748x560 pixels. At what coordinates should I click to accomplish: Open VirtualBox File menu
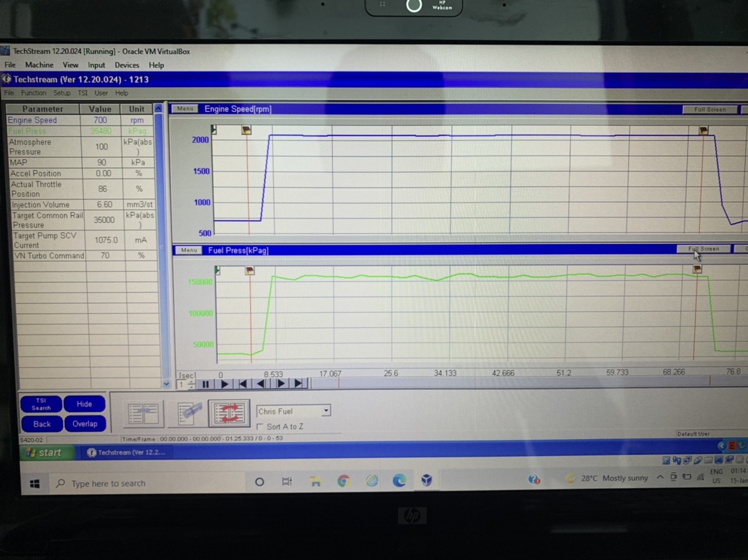point(10,65)
